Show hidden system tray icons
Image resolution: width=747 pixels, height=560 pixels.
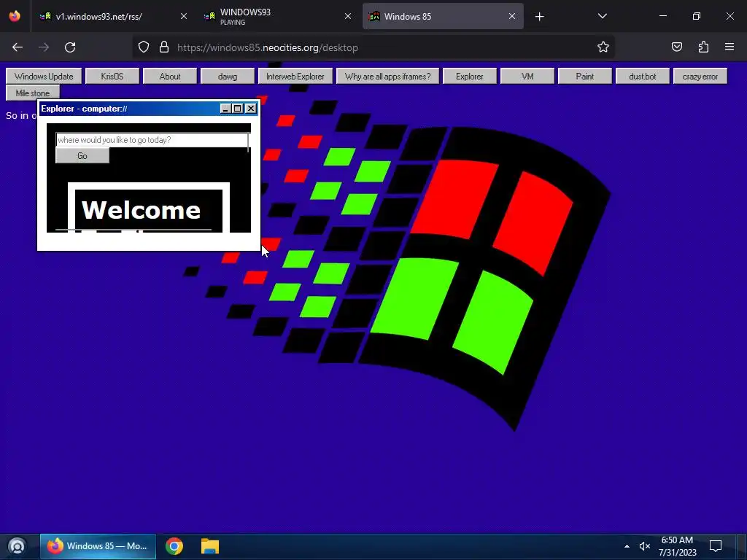[x=627, y=546]
